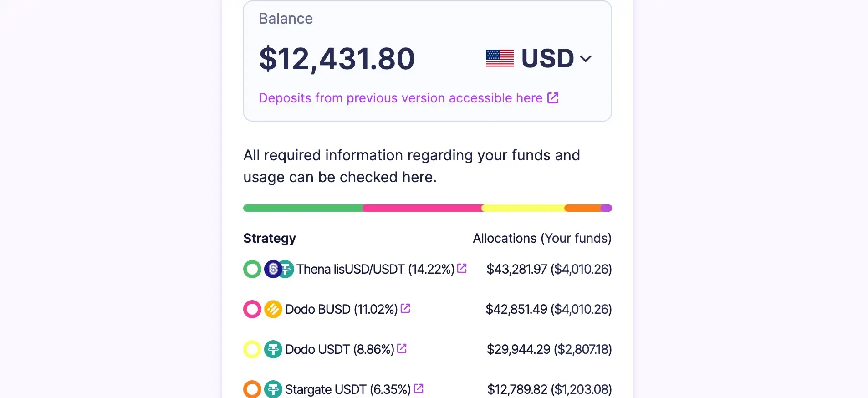The width and height of the screenshot is (868, 398).
Task: Open external link icon beside Thena lisUSD/USDT
Action: pos(462,268)
